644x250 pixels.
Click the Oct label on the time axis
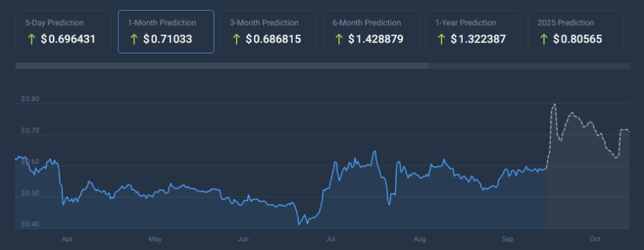click(x=595, y=239)
